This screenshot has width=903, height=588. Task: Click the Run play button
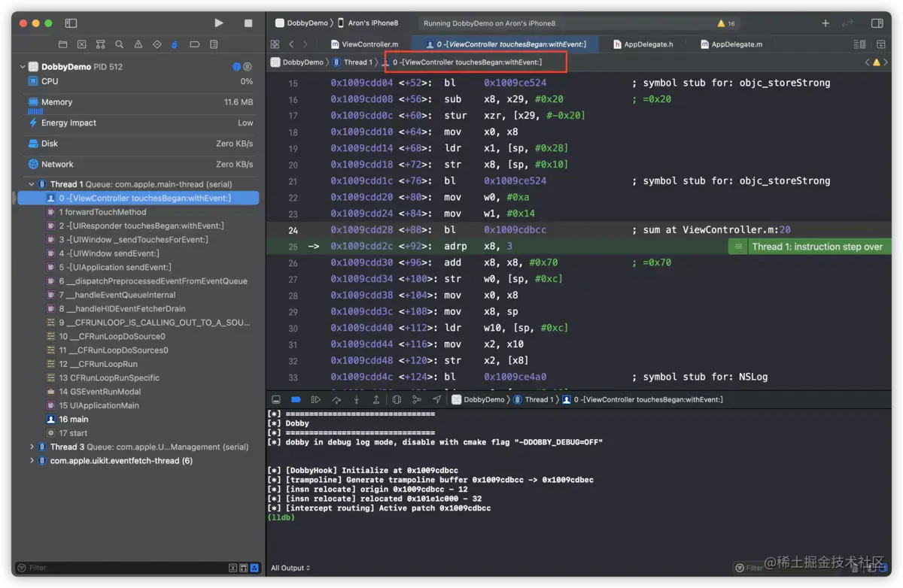pos(218,23)
